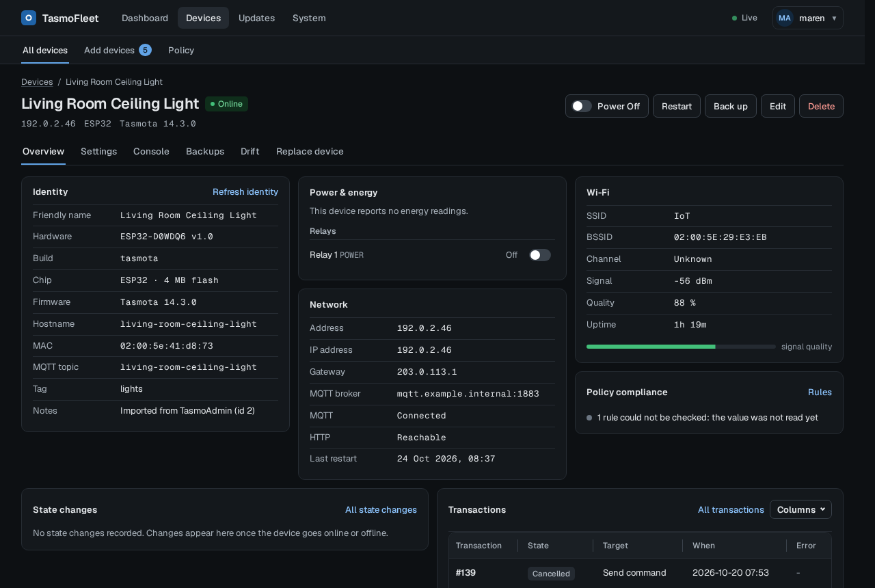Click the Devices breadcrumb link
The image size is (875, 588).
pos(37,81)
